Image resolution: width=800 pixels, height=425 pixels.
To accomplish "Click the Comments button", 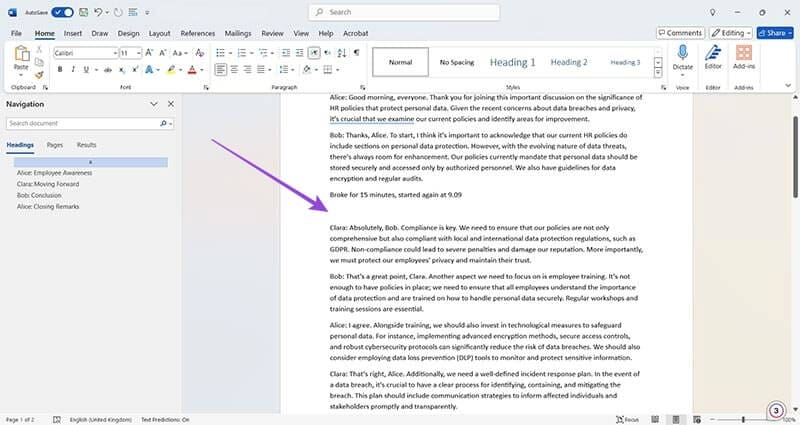I will click(x=681, y=33).
